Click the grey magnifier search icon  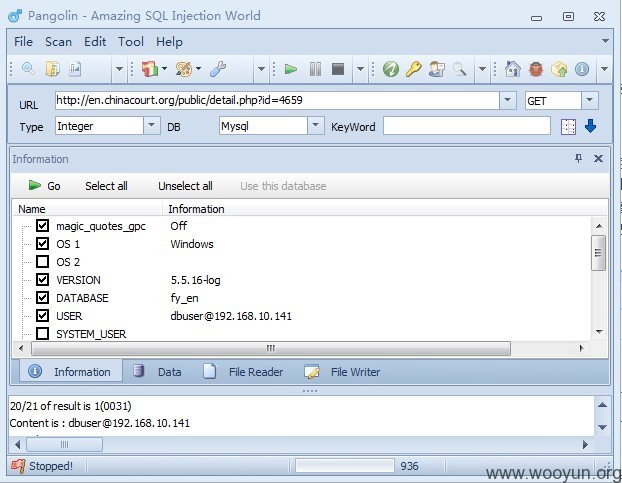pyautogui.click(x=459, y=69)
